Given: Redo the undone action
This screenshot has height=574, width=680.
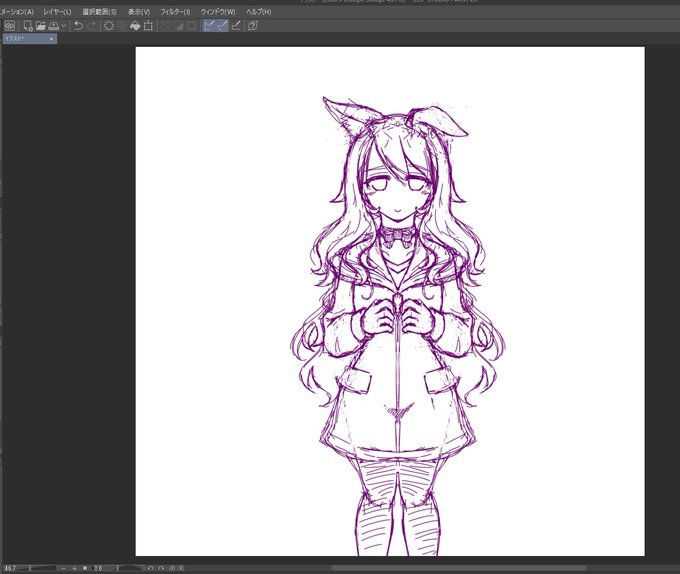Looking at the screenshot, I should pos(91,26).
